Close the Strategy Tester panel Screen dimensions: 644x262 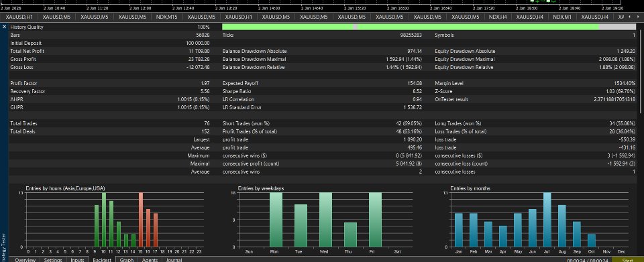click(4, 27)
